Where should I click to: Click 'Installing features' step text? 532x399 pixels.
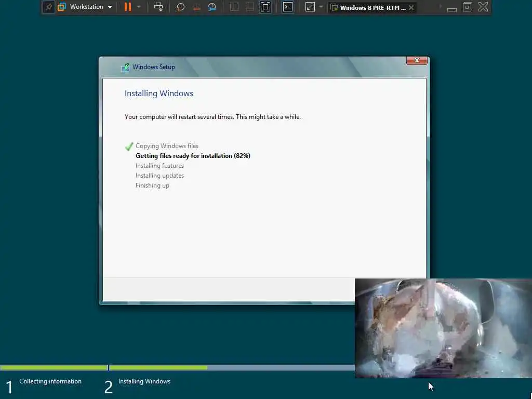pyautogui.click(x=159, y=166)
